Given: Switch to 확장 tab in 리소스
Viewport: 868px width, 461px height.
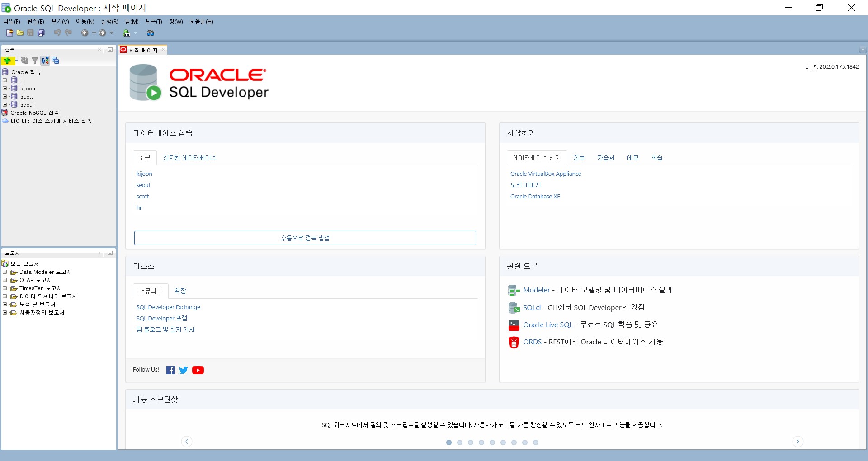Looking at the screenshot, I should tap(180, 291).
